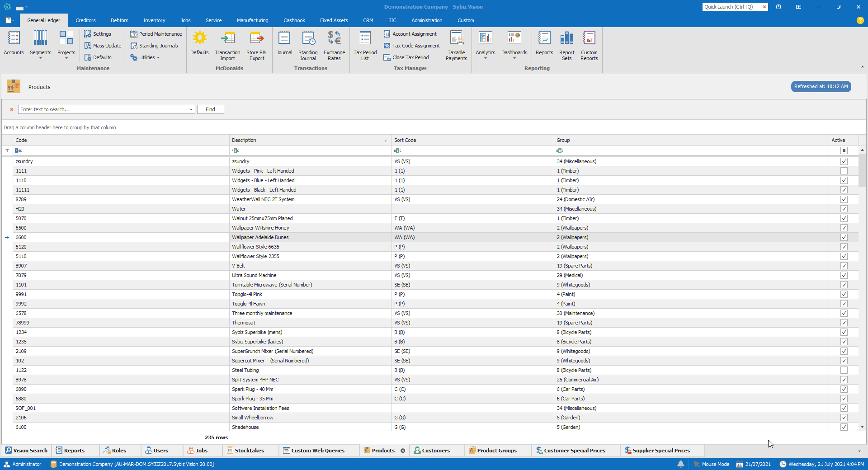The image size is (868, 470).
Task: Click the notification bell in status bar
Action: click(x=680, y=464)
